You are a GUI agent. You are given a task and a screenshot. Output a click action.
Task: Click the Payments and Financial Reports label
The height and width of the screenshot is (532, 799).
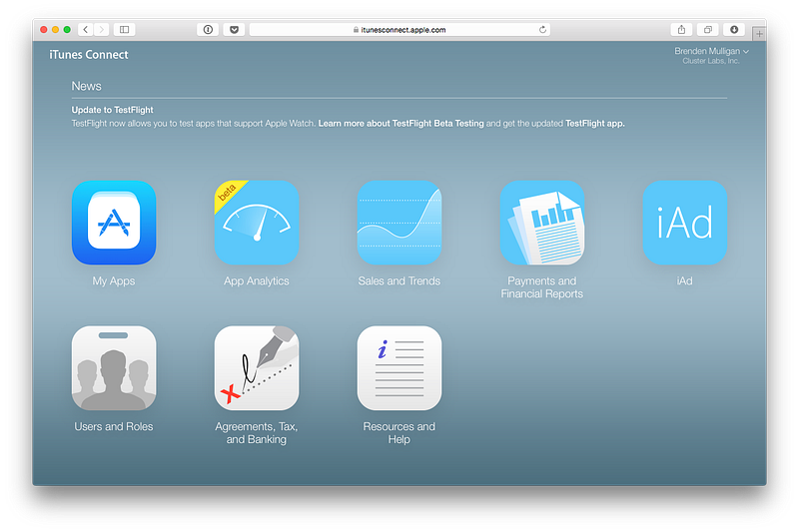[541, 287]
